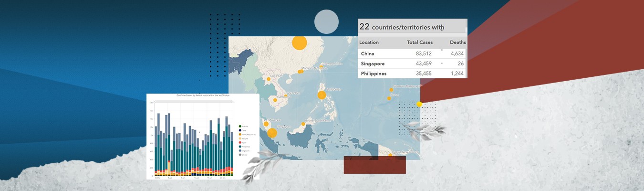Sort table by Deaths column header
Viewport: 644px width, 191px height.
click(x=457, y=42)
